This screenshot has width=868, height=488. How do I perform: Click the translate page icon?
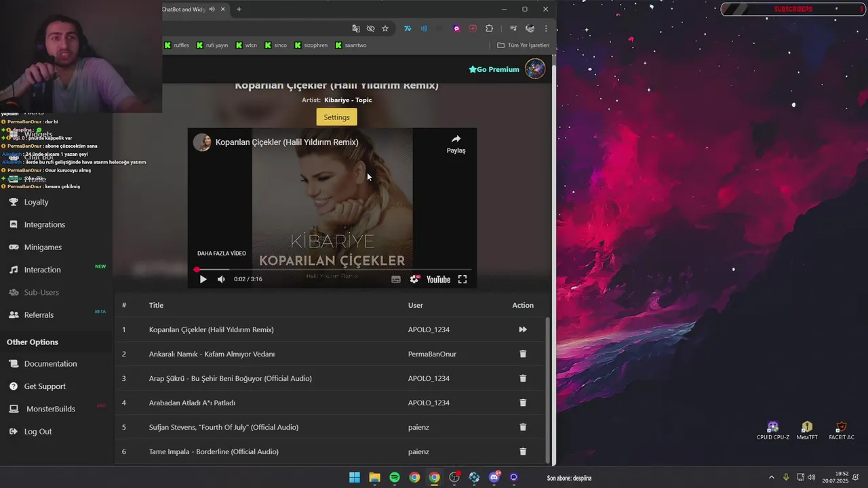coord(356,28)
